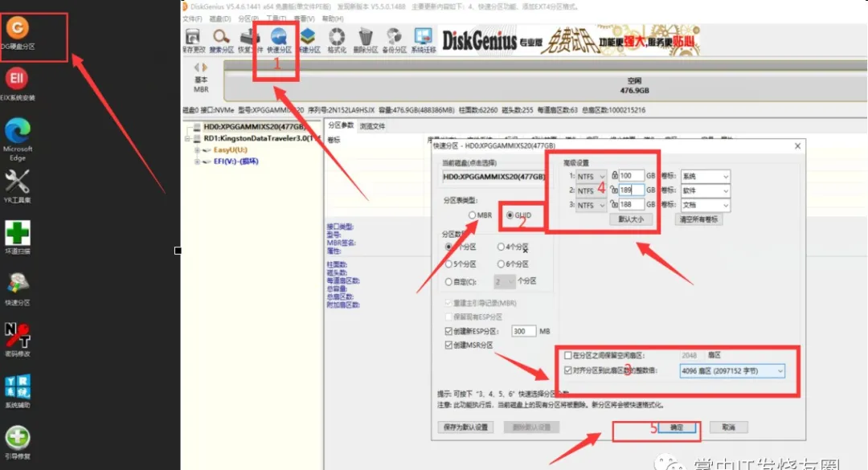Image resolution: width=868 pixels, height=470 pixels.
Task: Uncheck 创建新ESP分区 checkbox
Action: pyautogui.click(x=448, y=331)
